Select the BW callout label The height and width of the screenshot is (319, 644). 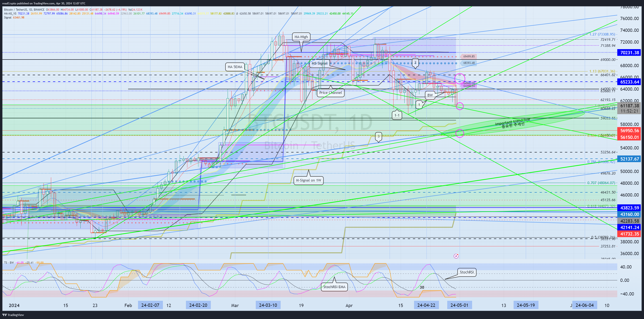[430, 95]
